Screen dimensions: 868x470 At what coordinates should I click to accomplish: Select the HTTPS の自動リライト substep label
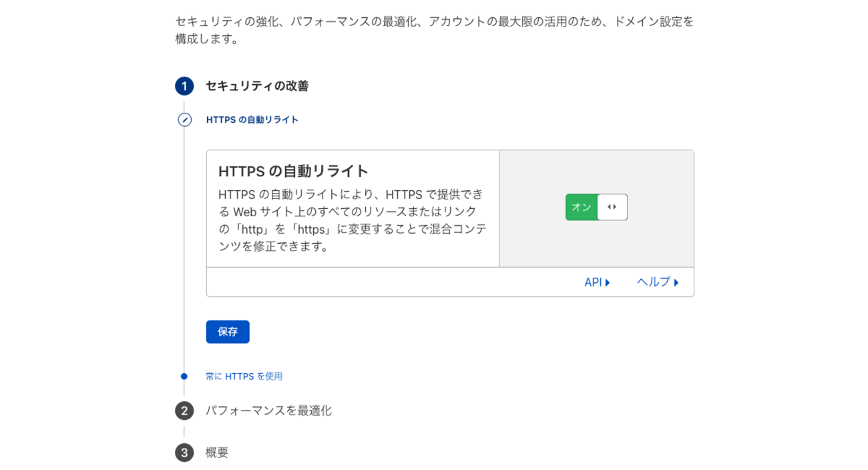[252, 120]
